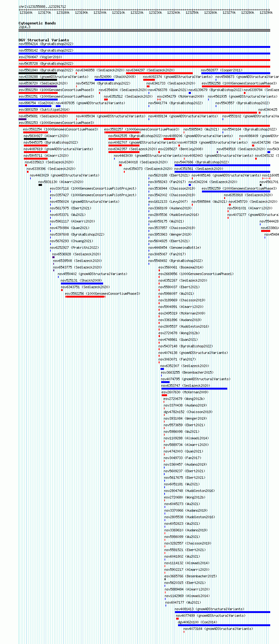Click nsv4081413 (gnomADStructuralVariants) label

209,609
